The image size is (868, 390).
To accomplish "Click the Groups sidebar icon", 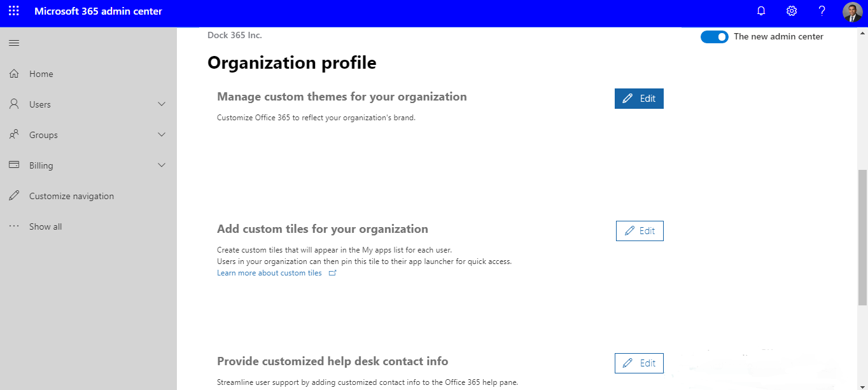I will (x=13, y=134).
